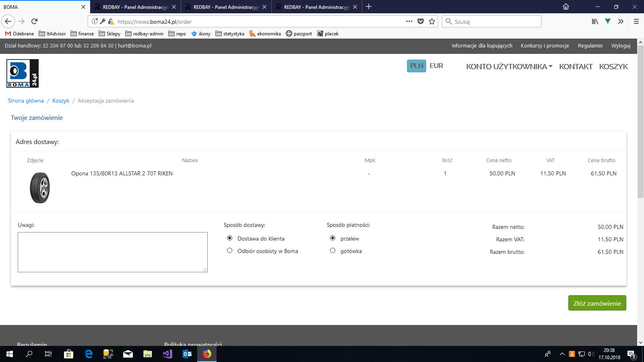Open Firefox home page icon
Viewport: 644px width, 362px height.
pos(566,7)
